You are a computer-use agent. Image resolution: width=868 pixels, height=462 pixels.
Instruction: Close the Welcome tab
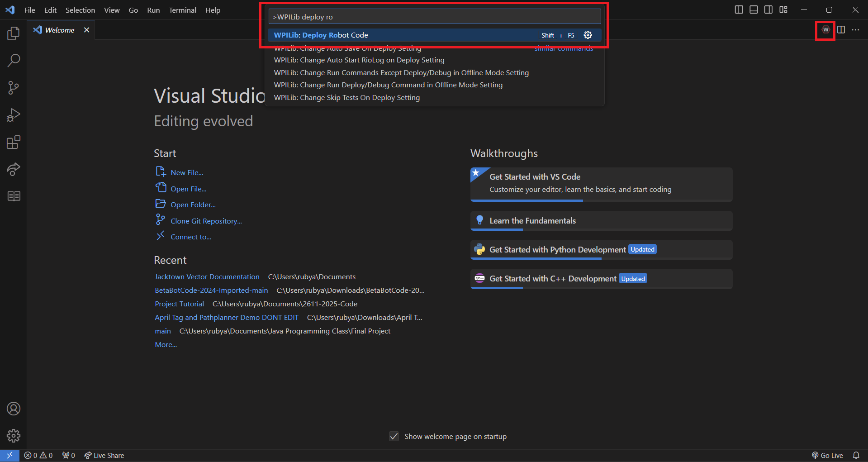(x=86, y=30)
